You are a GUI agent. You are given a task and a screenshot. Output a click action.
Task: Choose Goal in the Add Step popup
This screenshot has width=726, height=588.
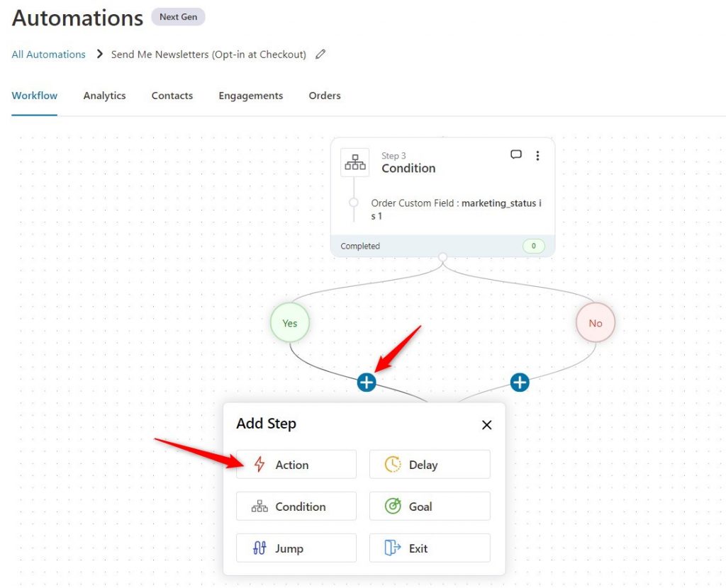point(430,507)
